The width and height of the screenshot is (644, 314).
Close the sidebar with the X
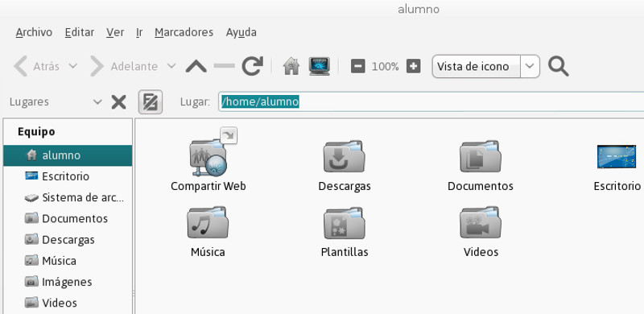[118, 102]
